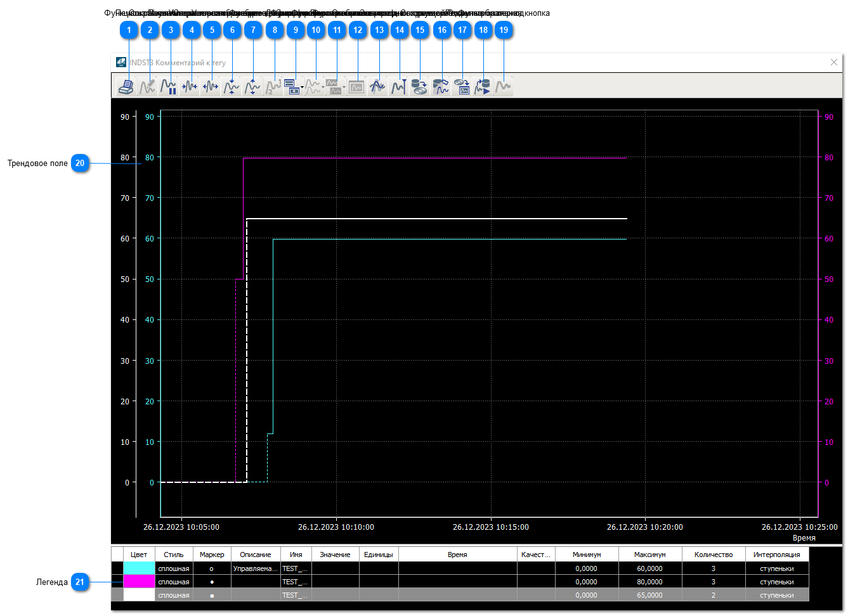Click the Время column header in legend

(x=457, y=555)
